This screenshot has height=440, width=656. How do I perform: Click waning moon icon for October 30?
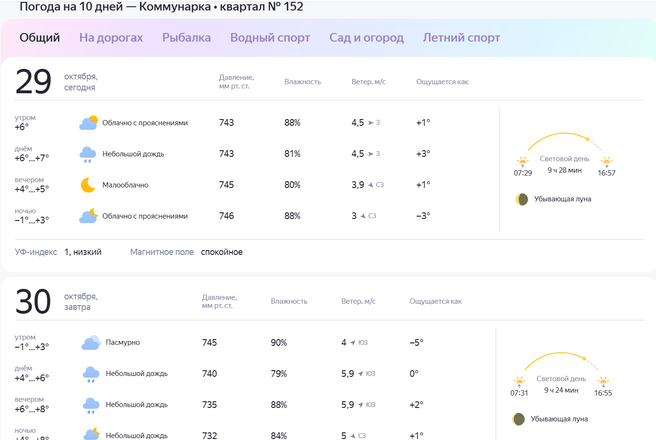point(519,418)
